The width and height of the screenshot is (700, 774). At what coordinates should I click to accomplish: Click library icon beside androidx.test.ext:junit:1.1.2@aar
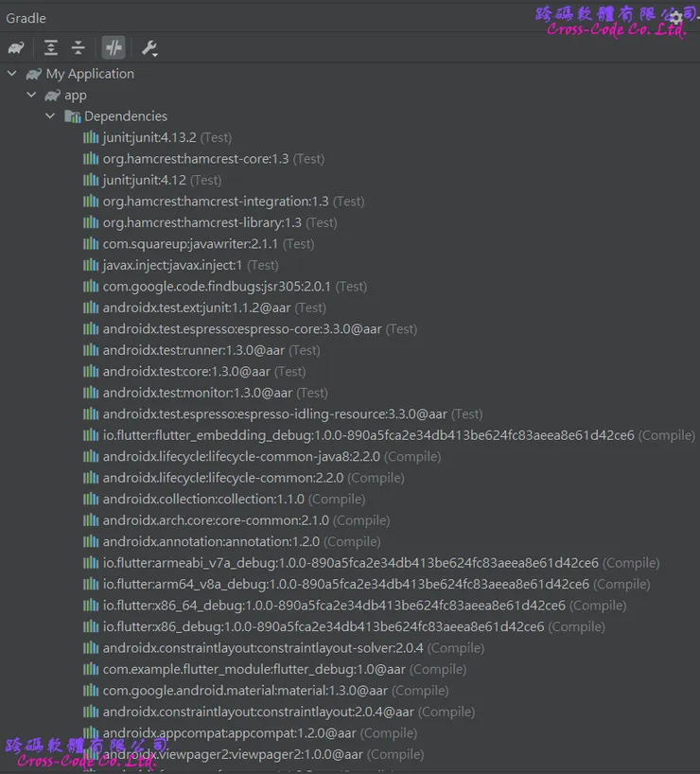pos(91,307)
